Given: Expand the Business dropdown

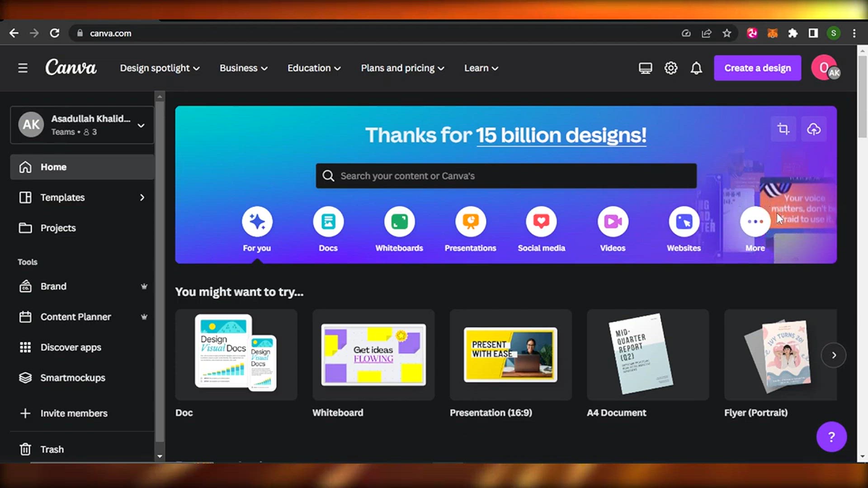Looking at the screenshot, I should (x=243, y=68).
